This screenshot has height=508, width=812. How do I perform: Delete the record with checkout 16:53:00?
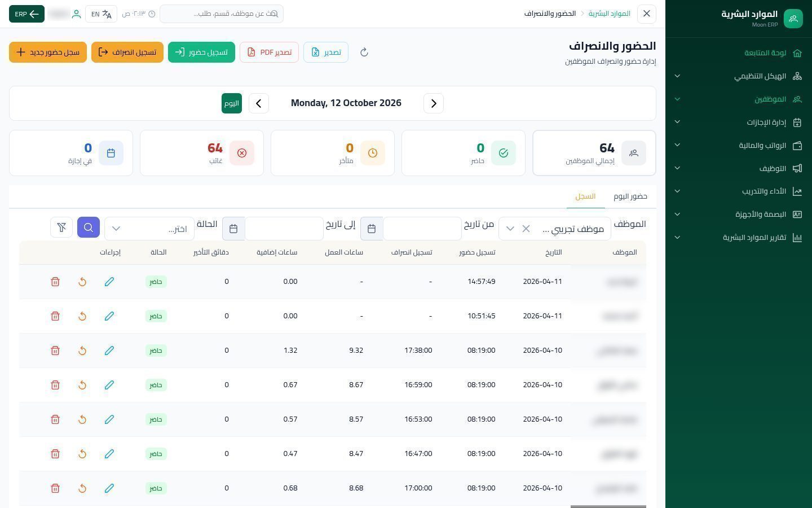[55, 419]
